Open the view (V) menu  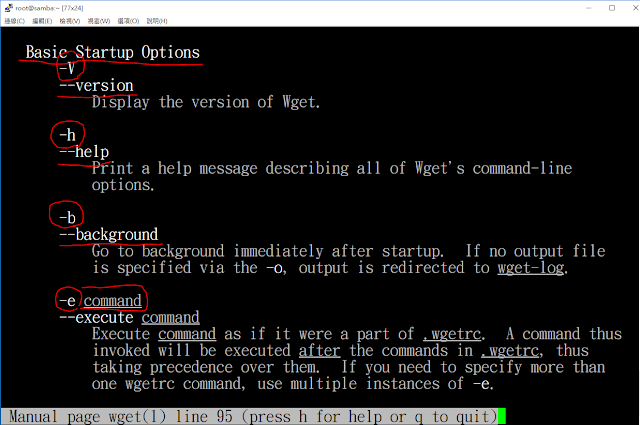(70, 21)
